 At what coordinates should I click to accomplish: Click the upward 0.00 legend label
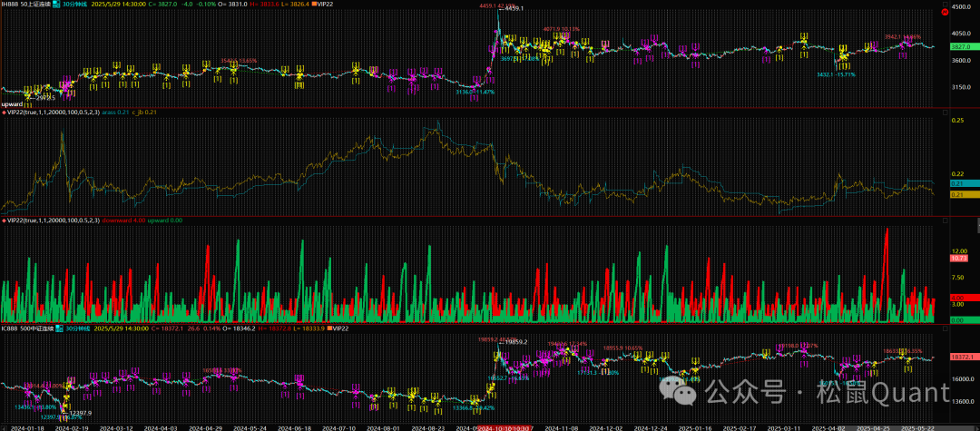(164, 220)
